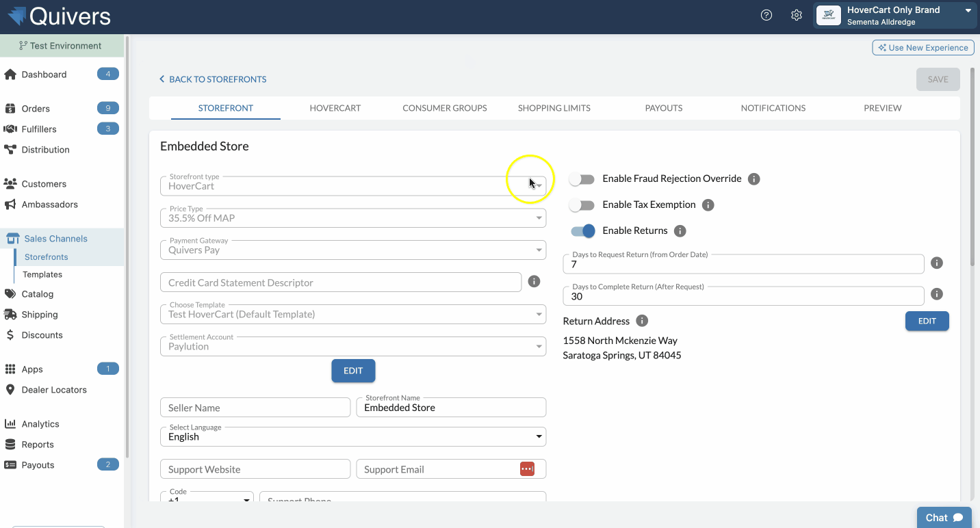Click Days to Complete Return field

click(x=744, y=295)
